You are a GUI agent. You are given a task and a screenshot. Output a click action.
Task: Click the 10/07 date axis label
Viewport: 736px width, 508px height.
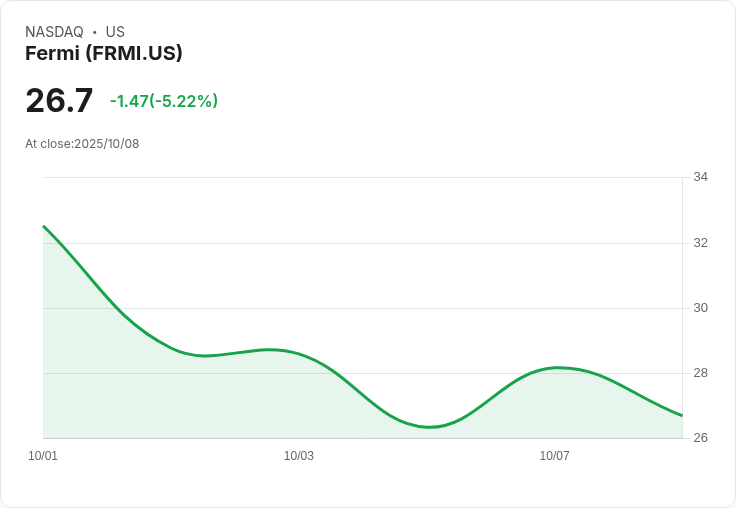tap(554, 456)
